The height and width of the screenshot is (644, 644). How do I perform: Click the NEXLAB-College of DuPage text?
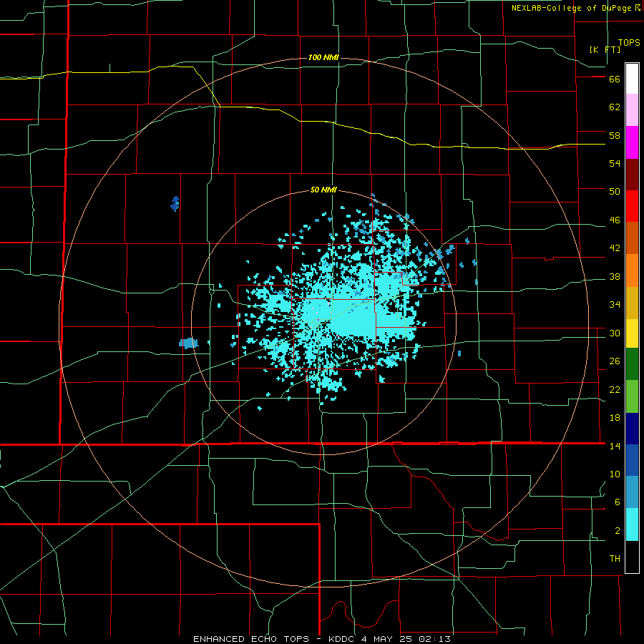[571, 8]
